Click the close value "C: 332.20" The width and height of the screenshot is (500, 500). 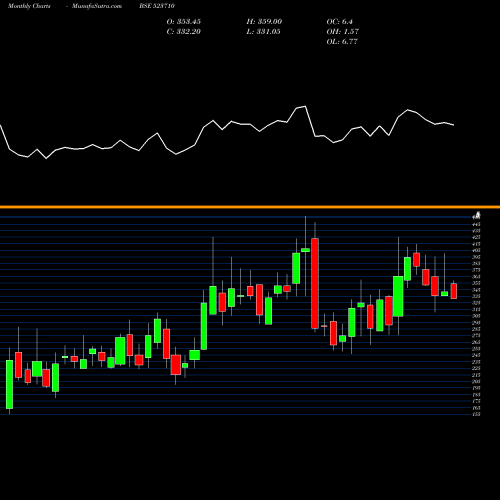(x=184, y=32)
